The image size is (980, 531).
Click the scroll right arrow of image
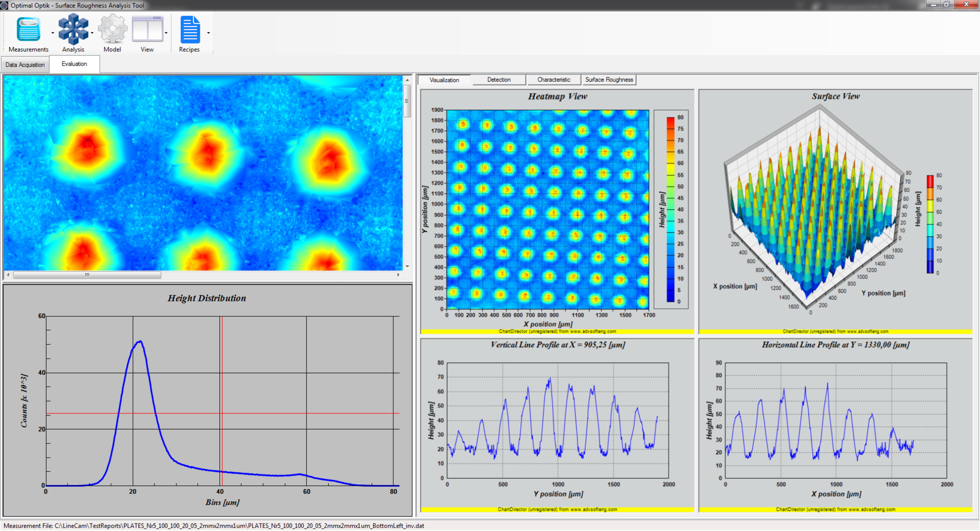tap(398, 274)
